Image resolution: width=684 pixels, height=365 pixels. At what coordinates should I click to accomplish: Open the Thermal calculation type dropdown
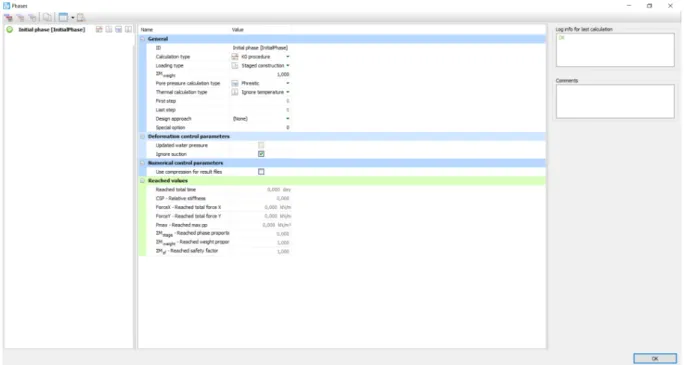pyautogui.click(x=287, y=92)
